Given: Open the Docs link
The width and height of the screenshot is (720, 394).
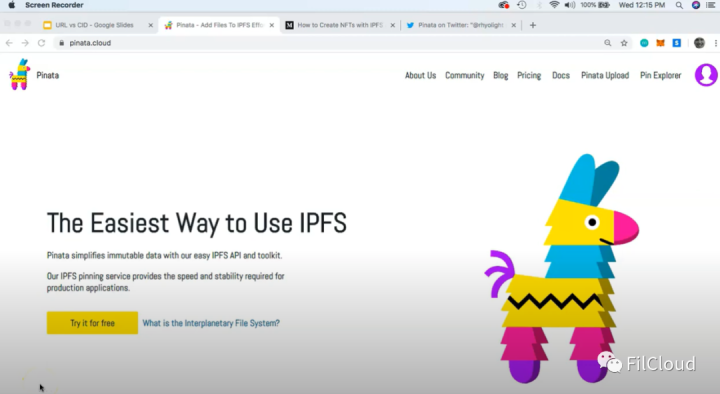Looking at the screenshot, I should tap(561, 75).
